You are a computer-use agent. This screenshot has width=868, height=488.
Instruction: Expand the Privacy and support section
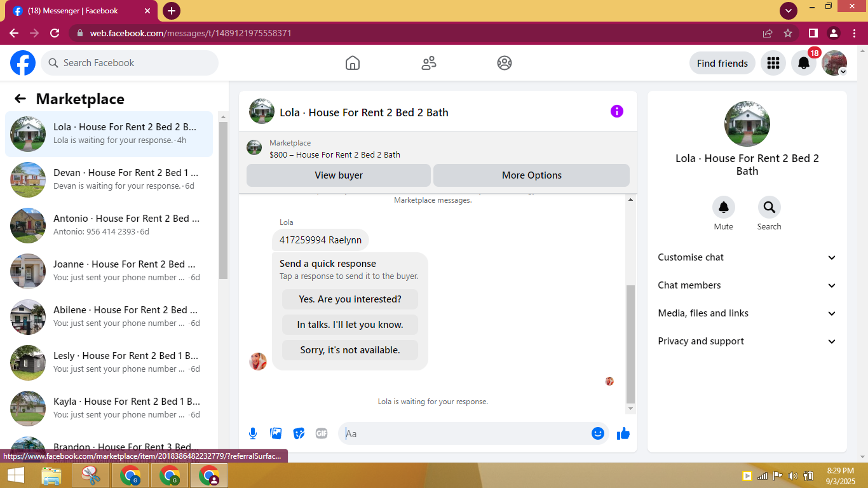pyautogui.click(x=747, y=341)
